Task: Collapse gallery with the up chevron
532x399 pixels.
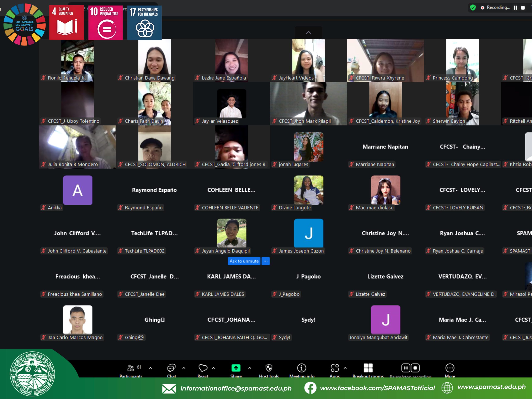Action: click(x=308, y=33)
